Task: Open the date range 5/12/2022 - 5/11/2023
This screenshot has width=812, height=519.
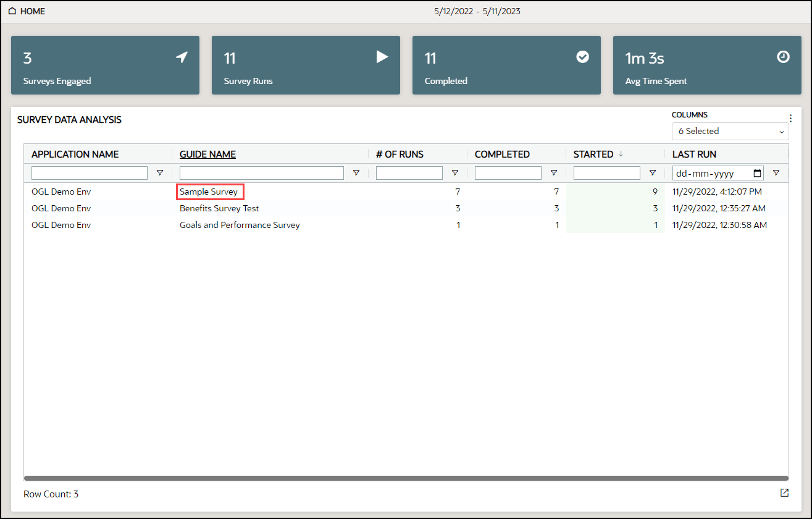Action: pyautogui.click(x=477, y=12)
